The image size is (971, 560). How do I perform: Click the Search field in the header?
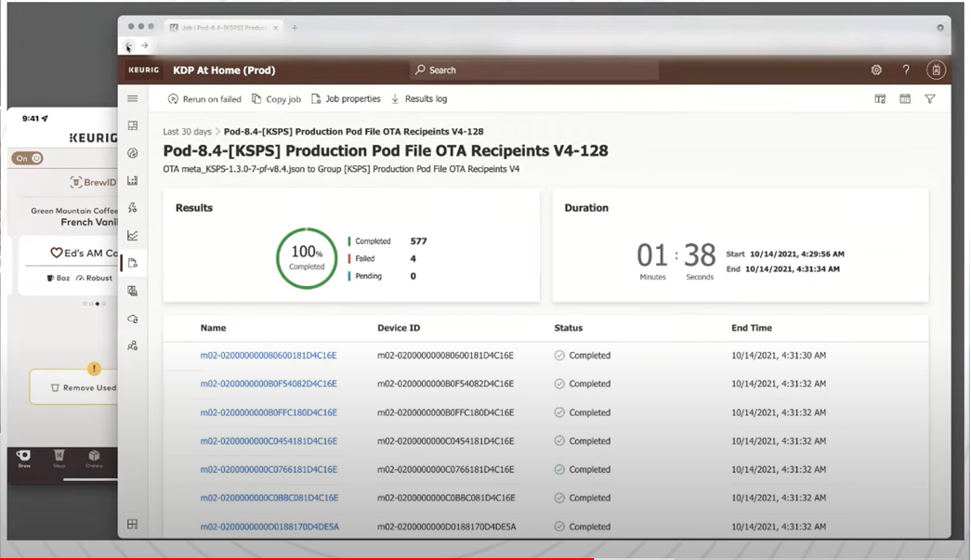[x=533, y=70]
